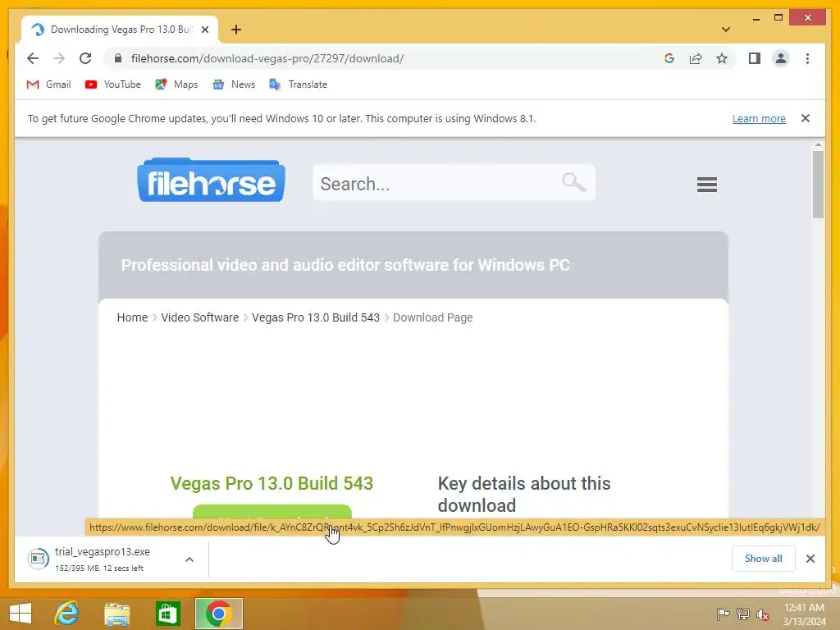The width and height of the screenshot is (840, 630).
Task: Share this page using the share icon
Action: pos(696,58)
